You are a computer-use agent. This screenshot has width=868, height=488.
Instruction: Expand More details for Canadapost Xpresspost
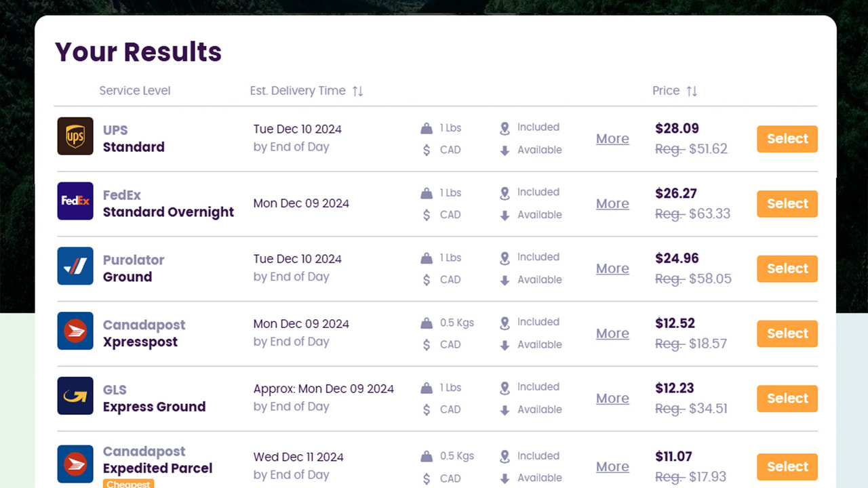pos(612,333)
